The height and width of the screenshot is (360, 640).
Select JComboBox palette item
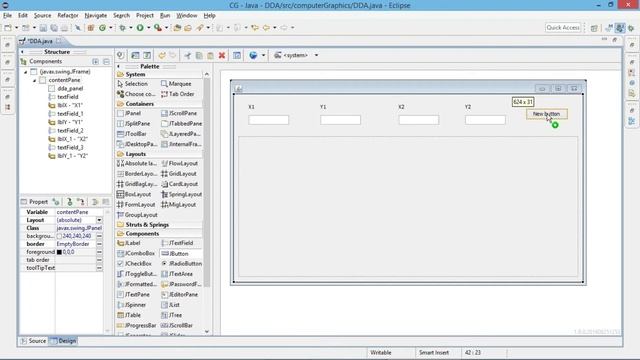[x=136, y=253]
